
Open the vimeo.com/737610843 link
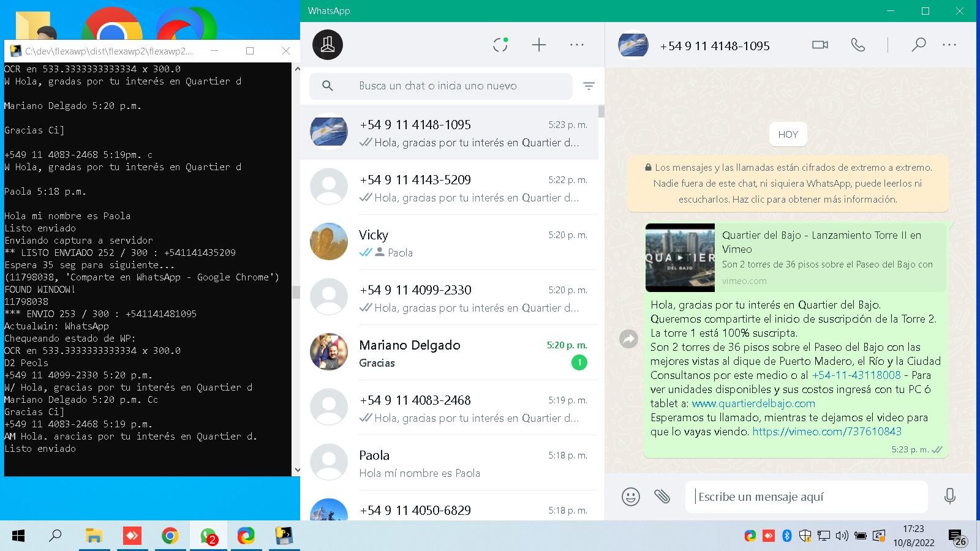tap(827, 432)
